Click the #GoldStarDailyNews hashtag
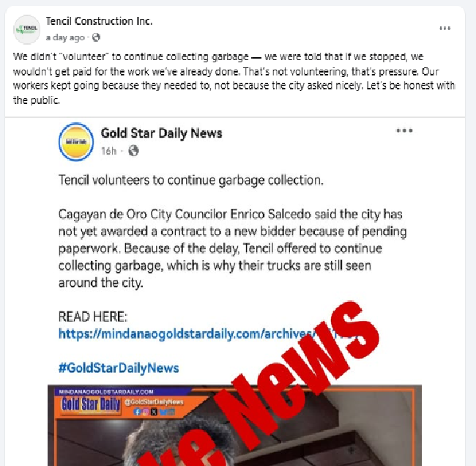 tap(119, 368)
